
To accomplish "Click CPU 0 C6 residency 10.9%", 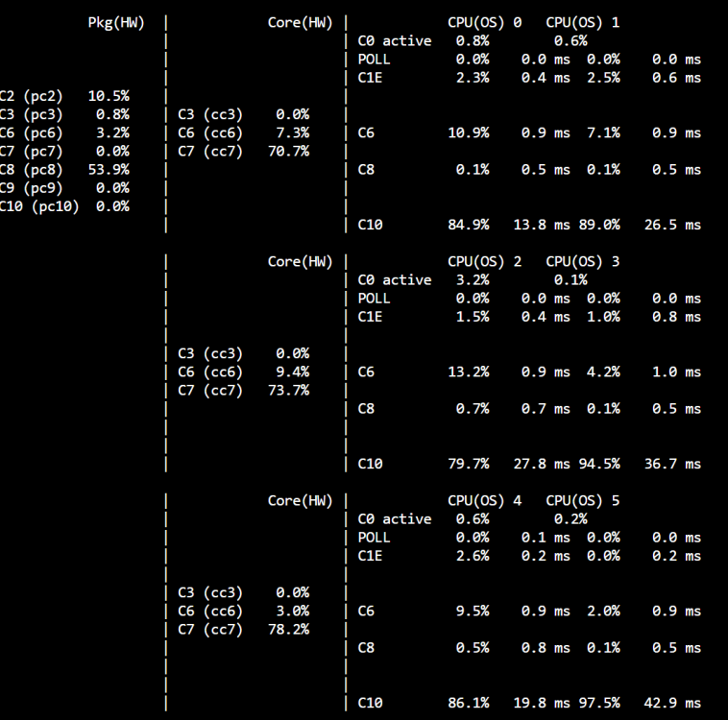I will tap(468, 132).
